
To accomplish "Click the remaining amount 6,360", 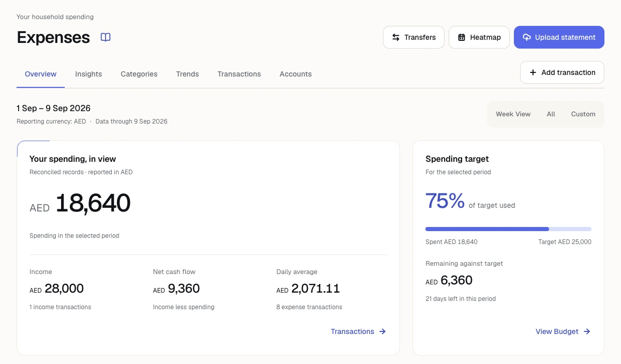I will click(x=456, y=280).
